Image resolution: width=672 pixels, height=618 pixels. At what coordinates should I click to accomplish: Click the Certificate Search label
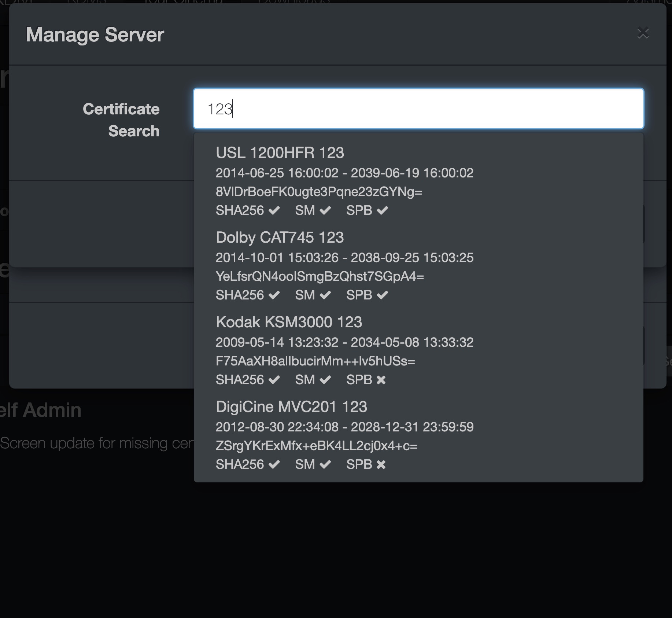pyautogui.click(x=121, y=120)
